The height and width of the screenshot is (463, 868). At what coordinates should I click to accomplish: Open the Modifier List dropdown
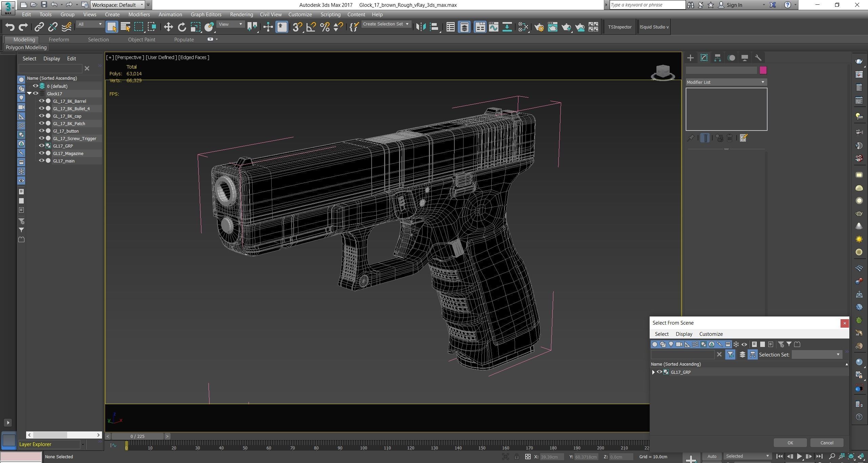point(726,82)
